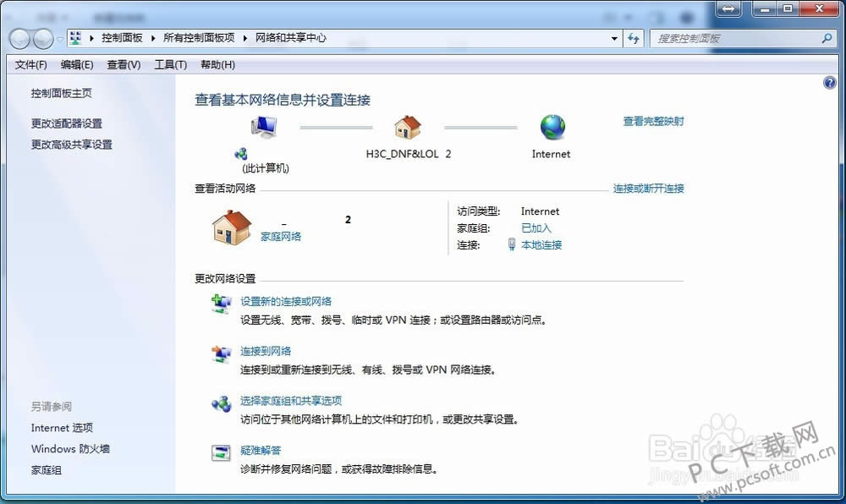Click the 疑难解答 troubleshooting icon
846x504 pixels.
(221, 453)
